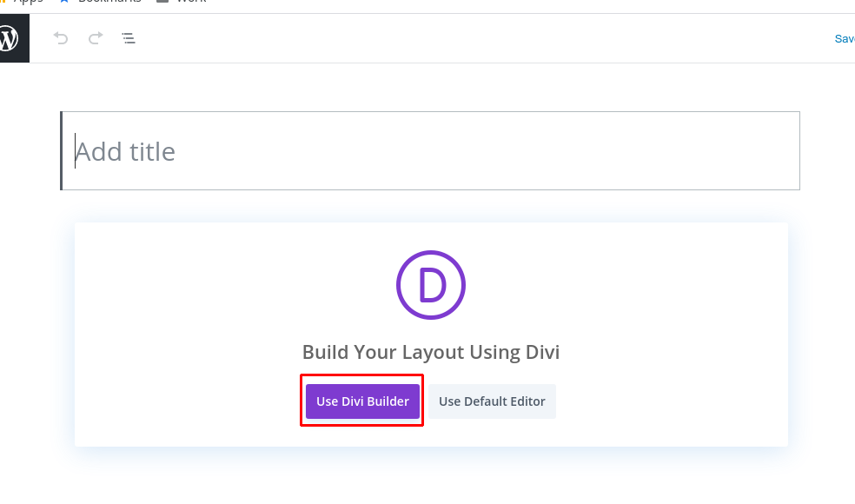Click the blue Bookmarks star icon

tap(64, 1)
